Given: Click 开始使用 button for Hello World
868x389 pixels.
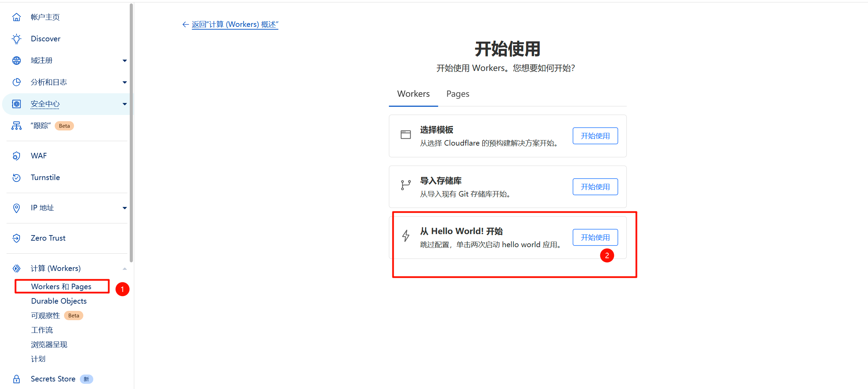Looking at the screenshot, I should coord(595,238).
